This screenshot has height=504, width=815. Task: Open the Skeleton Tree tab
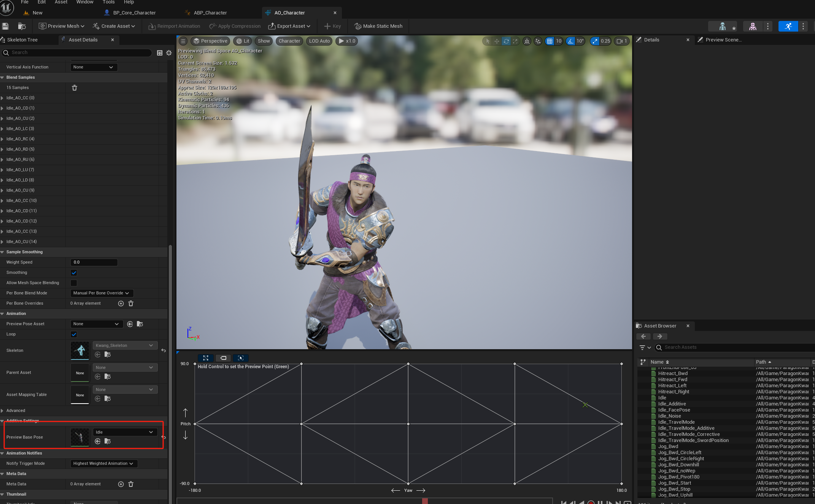(x=22, y=40)
